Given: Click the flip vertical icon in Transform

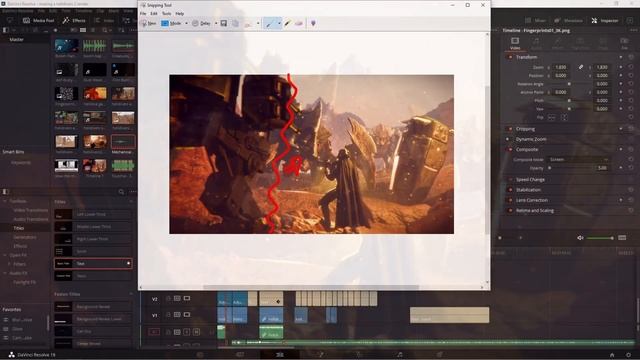Looking at the screenshot, I should coord(564,118).
